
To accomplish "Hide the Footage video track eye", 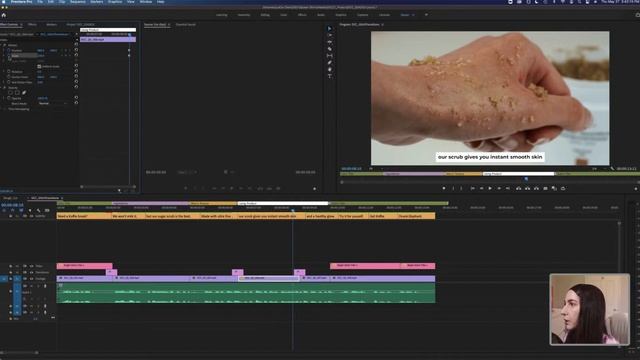I will (31, 279).
